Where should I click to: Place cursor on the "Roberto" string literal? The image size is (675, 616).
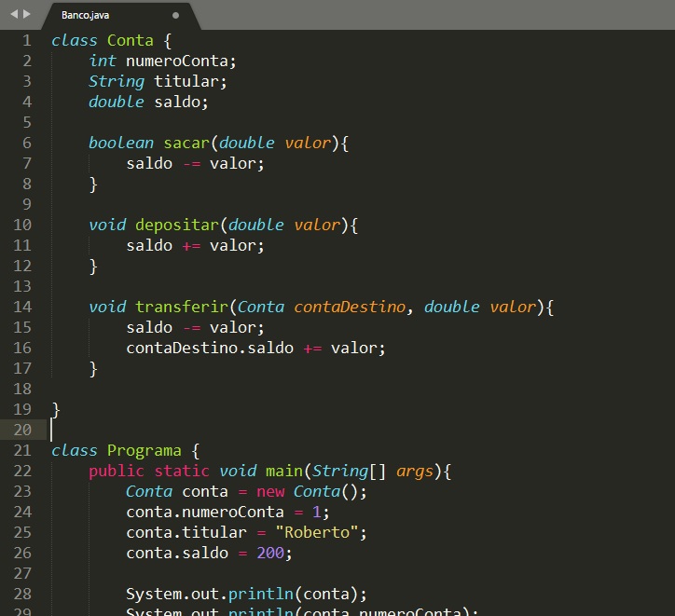(x=316, y=532)
